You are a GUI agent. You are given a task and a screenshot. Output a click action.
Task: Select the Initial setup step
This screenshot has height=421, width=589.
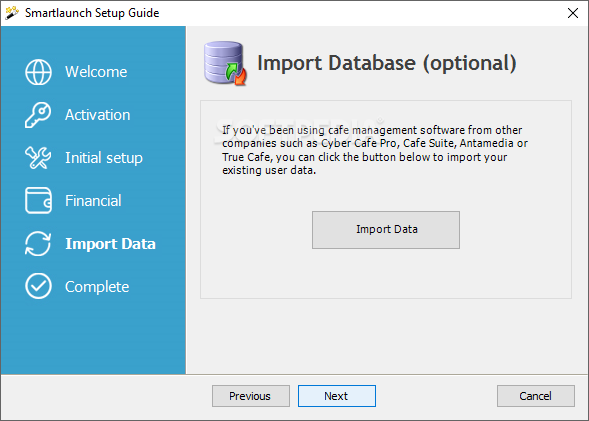point(104,158)
